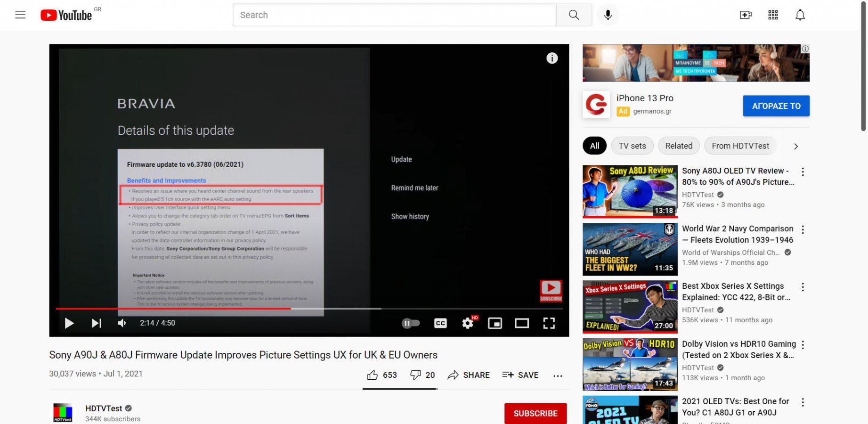Open ad info icon on banner
Screen dimensions: 868x424
point(805,49)
